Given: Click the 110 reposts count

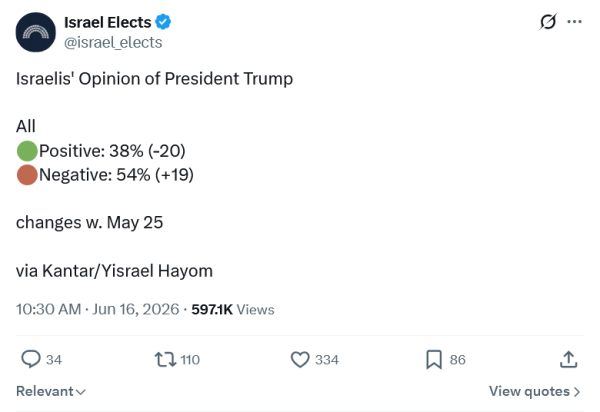Looking at the screenshot, I should [190, 360].
